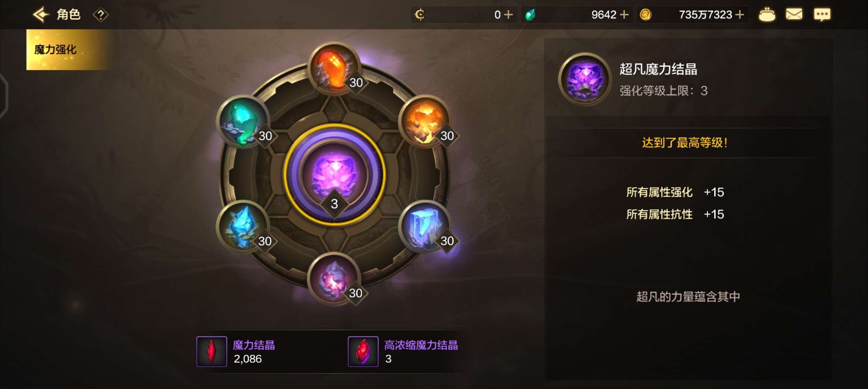Add more gold coins with plus
The width and height of the screenshot is (868, 389).
click(x=740, y=15)
